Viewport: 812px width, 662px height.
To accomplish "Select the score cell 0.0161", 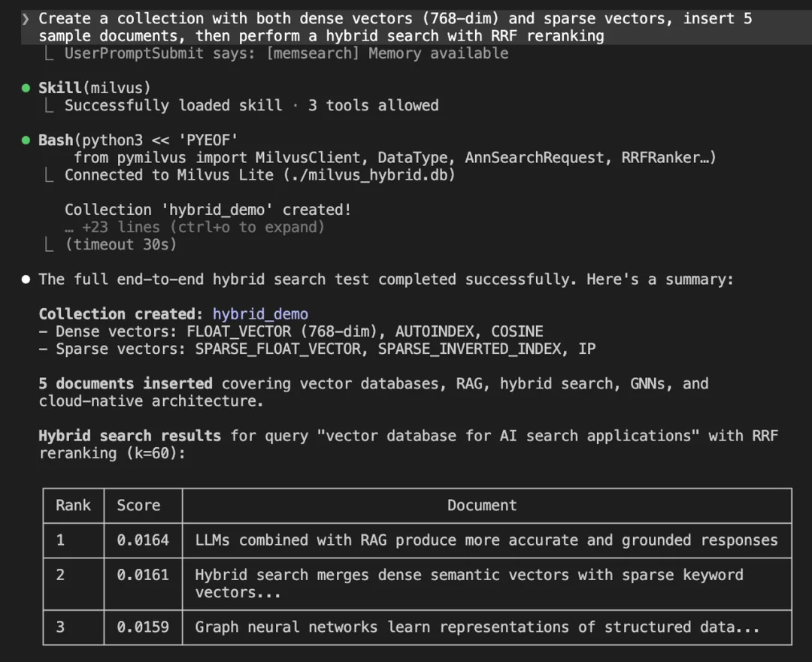I will click(143, 576).
